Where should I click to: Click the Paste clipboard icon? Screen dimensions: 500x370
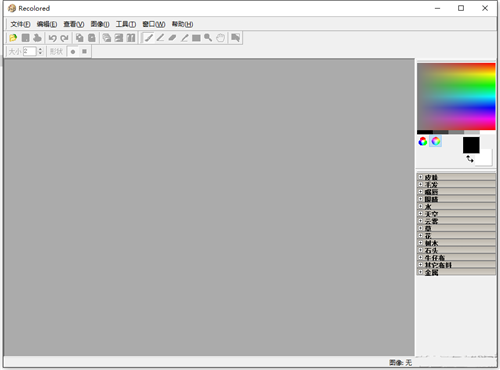pyautogui.click(x=92, y=38)
